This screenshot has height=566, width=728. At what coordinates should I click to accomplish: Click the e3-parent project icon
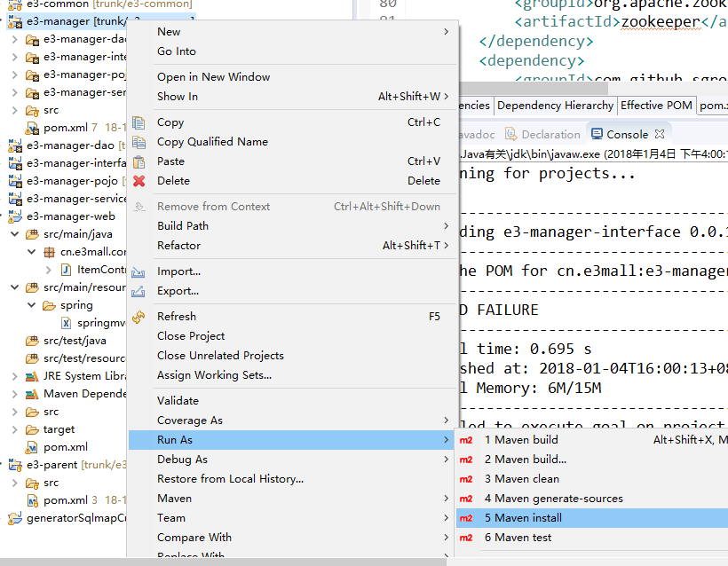tap(15, 465)
